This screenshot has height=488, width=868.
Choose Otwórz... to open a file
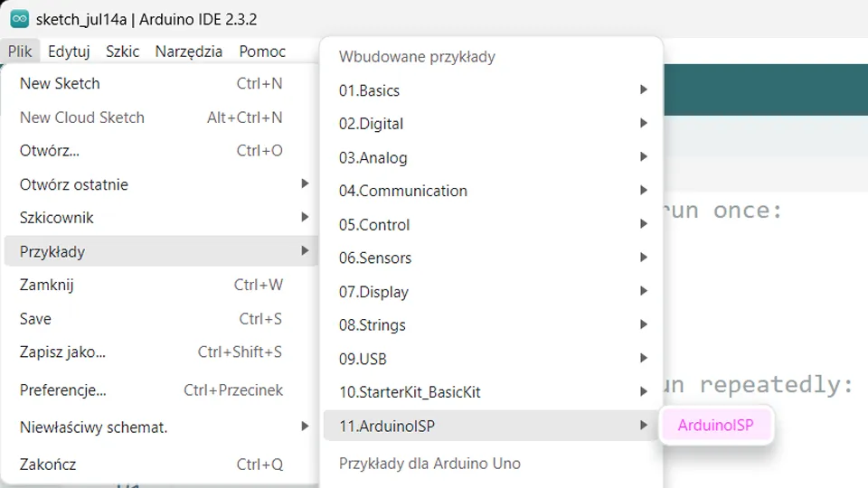coord(57,150)
